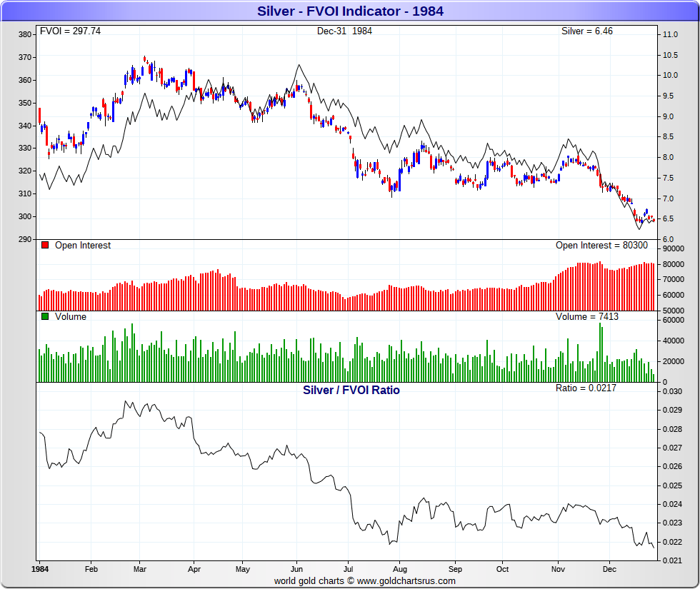This screenshot has width=700, height=589.
Task: Click the 'Sep' month label on the time axis
Action: point(455,569)
